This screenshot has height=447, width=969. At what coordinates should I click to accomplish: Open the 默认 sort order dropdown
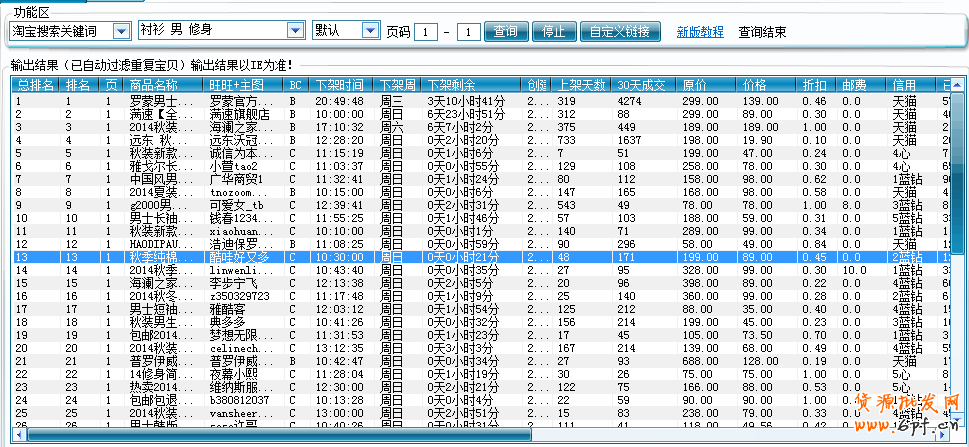point(370,31)
